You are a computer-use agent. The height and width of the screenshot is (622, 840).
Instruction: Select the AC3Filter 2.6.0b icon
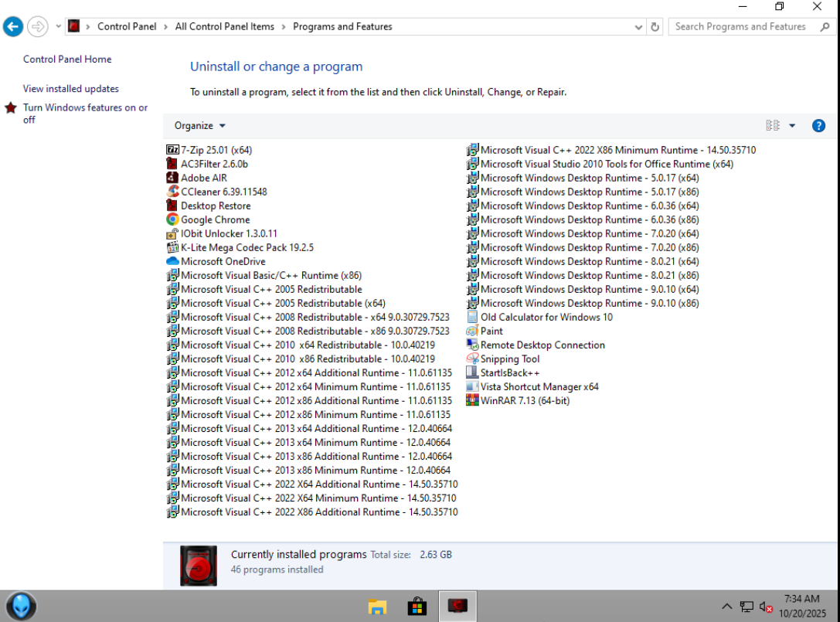172,164
